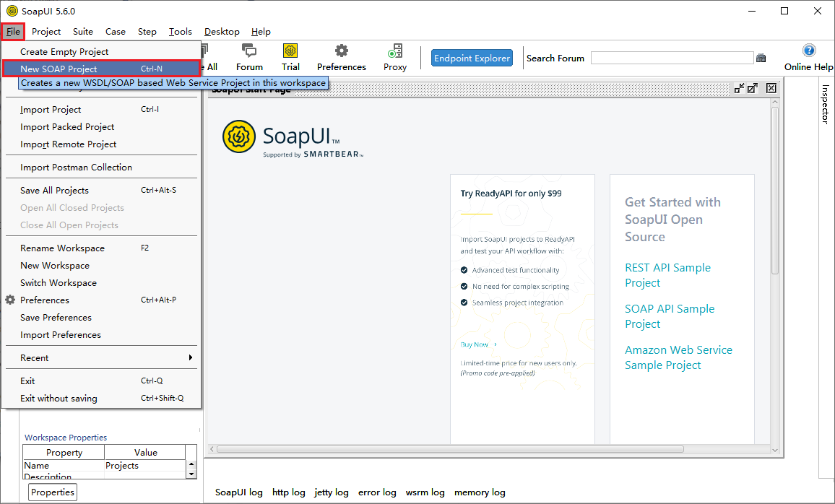Screen dimensions: 835x504
Task: Select New Workspace menu item
Action: (x=101, y=265)
